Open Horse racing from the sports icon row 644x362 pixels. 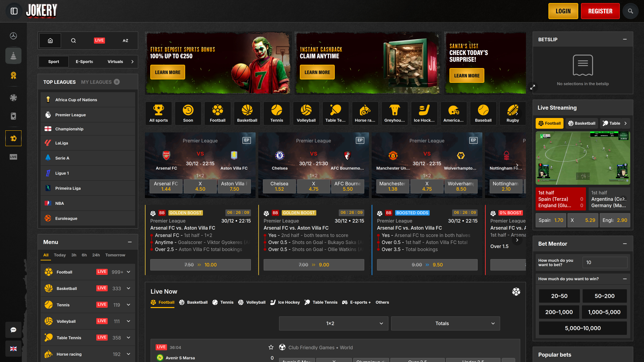click(x=365, y=113)
